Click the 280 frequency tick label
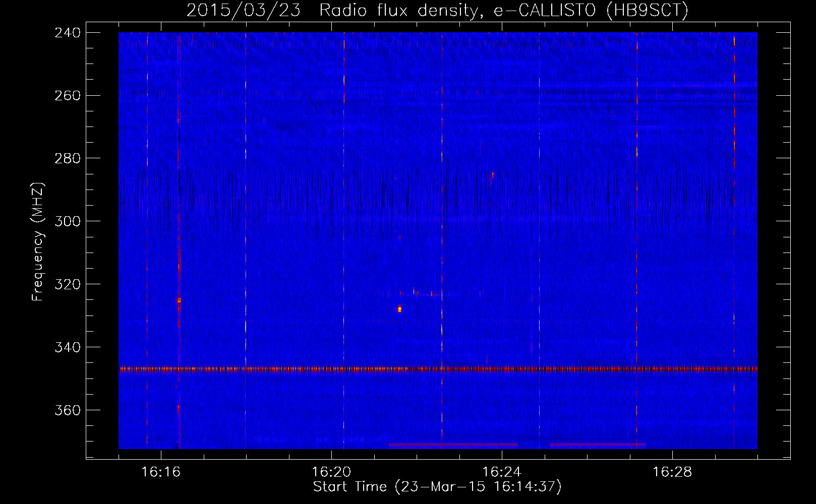The image size is (816, 504). [68, 159]
